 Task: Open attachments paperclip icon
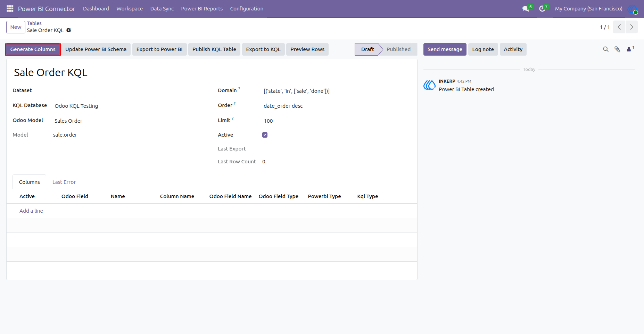(617, 49)
